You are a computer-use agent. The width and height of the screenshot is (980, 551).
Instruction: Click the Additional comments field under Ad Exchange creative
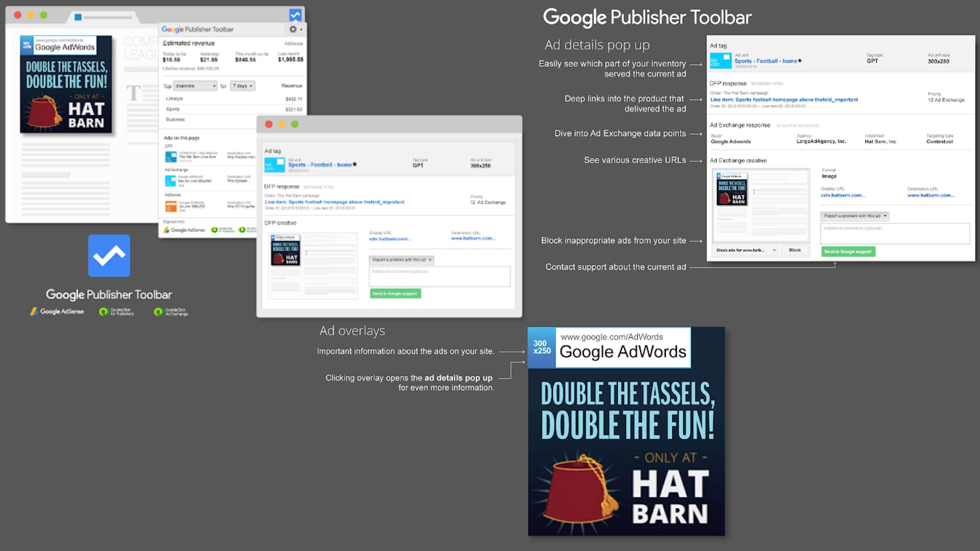(895, 234)
